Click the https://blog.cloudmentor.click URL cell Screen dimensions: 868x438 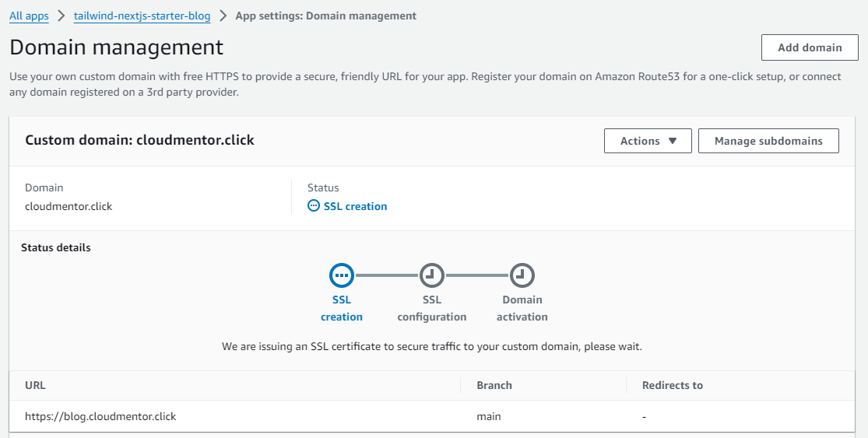(100, 416)
